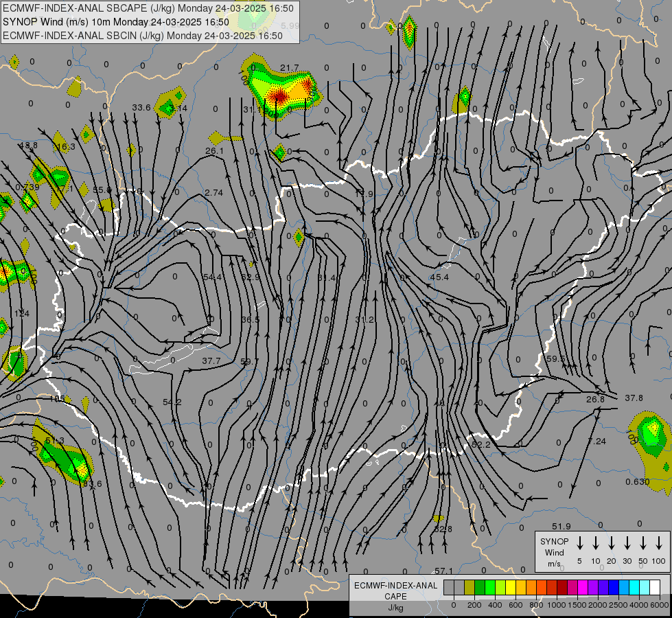The height and width of the screenshot is (618, 672).
Task: Click 'ECMWF-INDEX-ANAL' text in CAPE legend
Action: pos(395,586)
